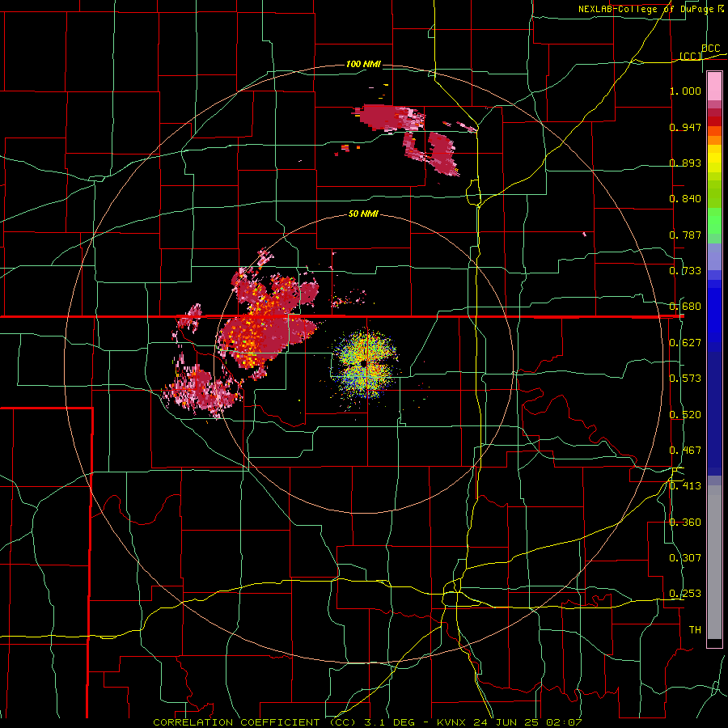The width and height of the screenshot is (728, 728).
Task: Select the 0.467 scale value
Action: pyautogui.click(x=685, y=451)
